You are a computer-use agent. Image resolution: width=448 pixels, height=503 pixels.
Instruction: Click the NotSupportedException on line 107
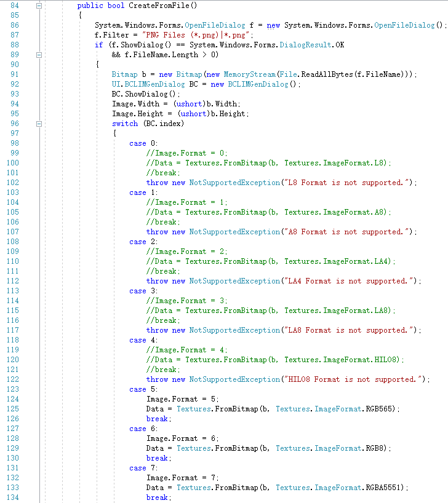234,232
